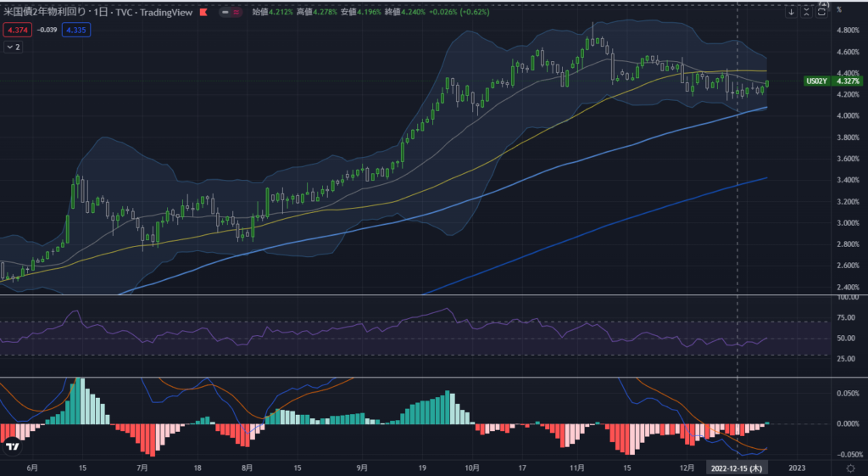Click the TradingView logo at bottom left
Image resolution: width=868 pixels, height=476 pixels.
(13, 446)
